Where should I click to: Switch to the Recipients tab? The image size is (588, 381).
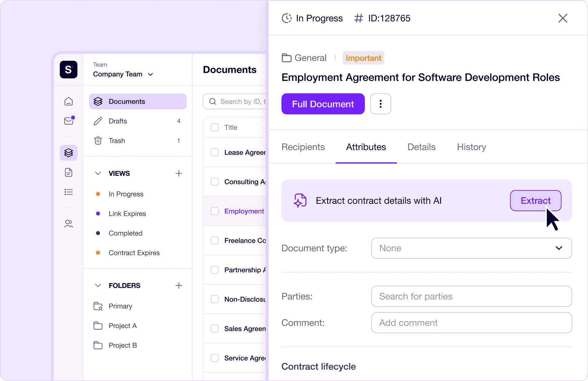point(303,147)
